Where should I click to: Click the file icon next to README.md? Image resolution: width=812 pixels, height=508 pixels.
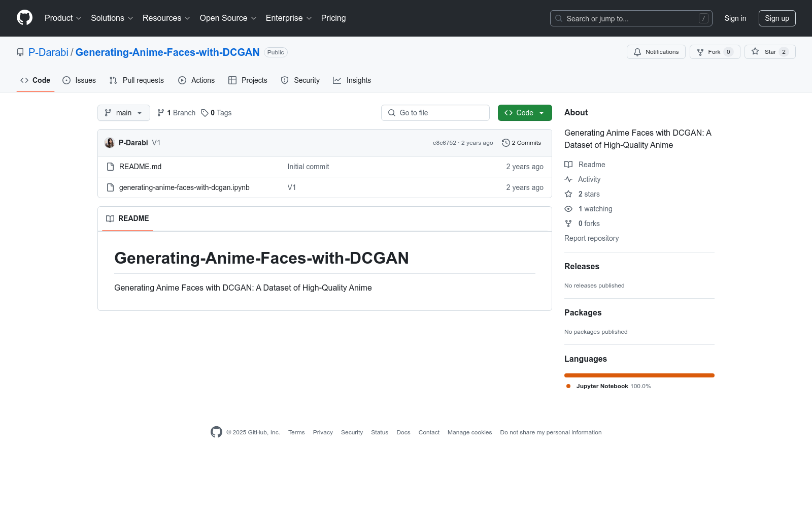click(110, 167)
